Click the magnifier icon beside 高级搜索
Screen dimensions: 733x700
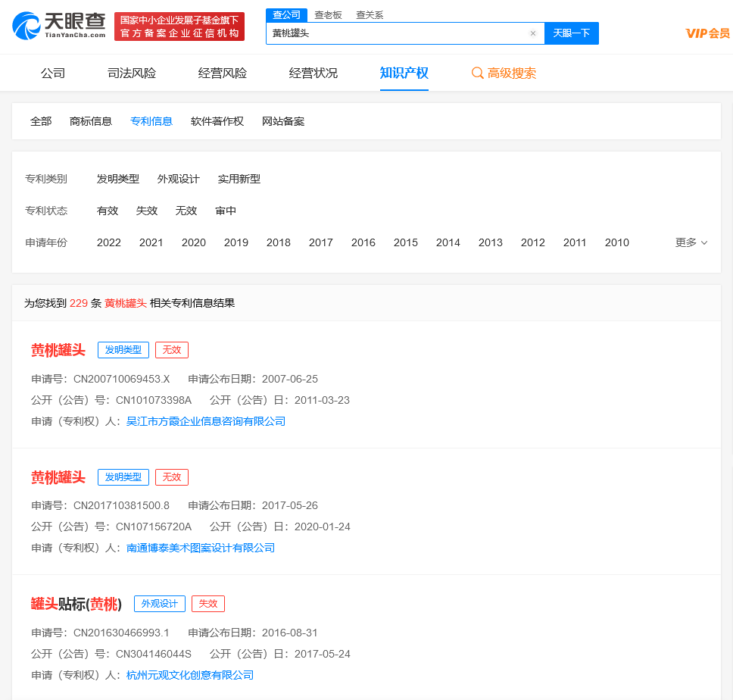tap(477, 73)
